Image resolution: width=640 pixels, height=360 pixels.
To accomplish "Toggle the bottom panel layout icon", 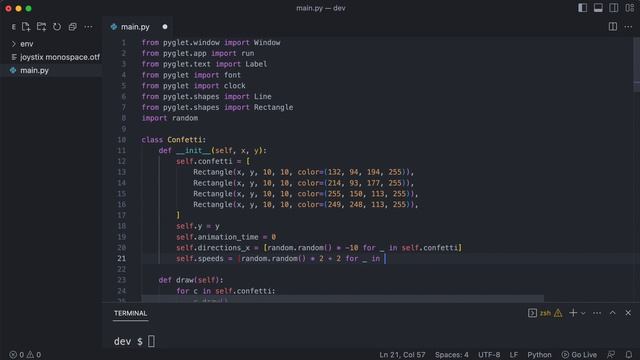I will tap(598, 8).
